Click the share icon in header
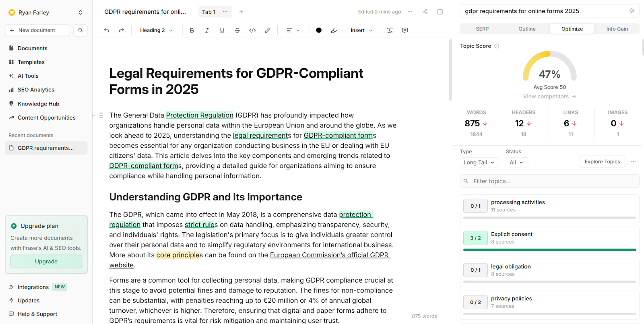Viewport: 644px width, 324px height. coord(425,12)
